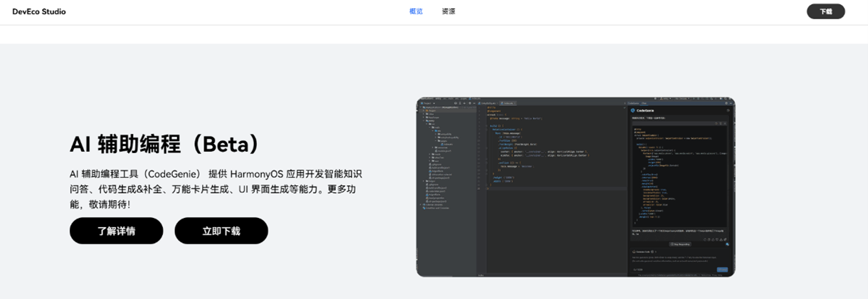Click the DevEco Studio logo text

click(x=39, y=11)
